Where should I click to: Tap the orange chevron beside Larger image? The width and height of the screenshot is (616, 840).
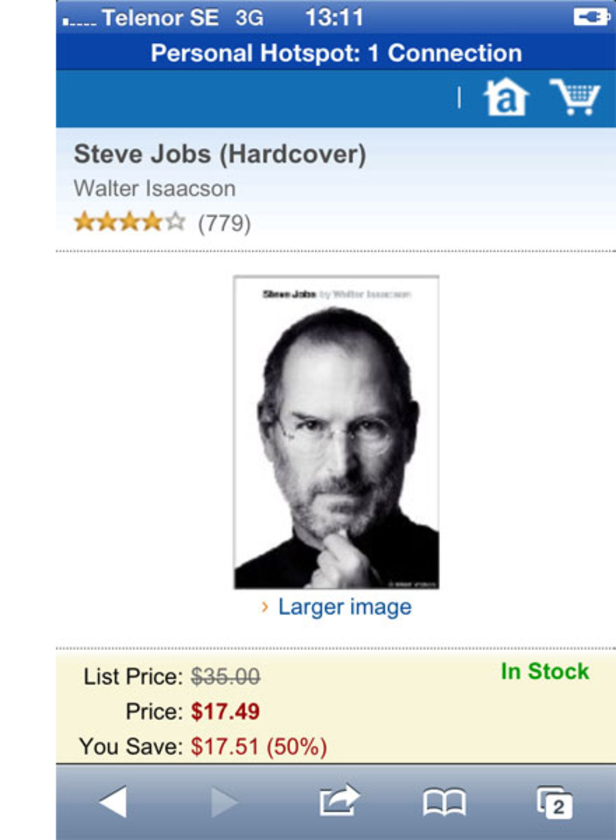point(265,607)
